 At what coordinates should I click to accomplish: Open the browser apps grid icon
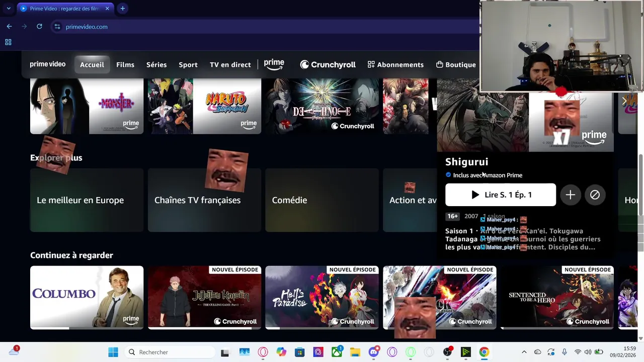8,42
